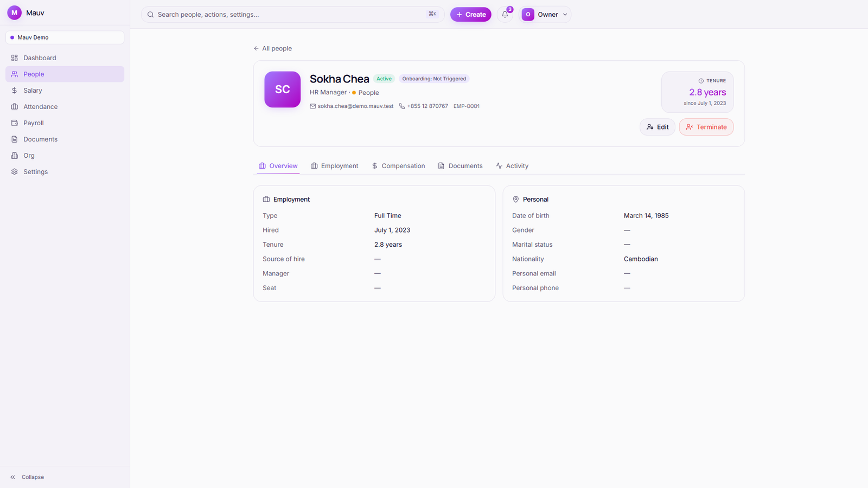The width and height of the screenshot is (868, 488).
Task: Click the Source of hire label
Action: tap(284, 259)
